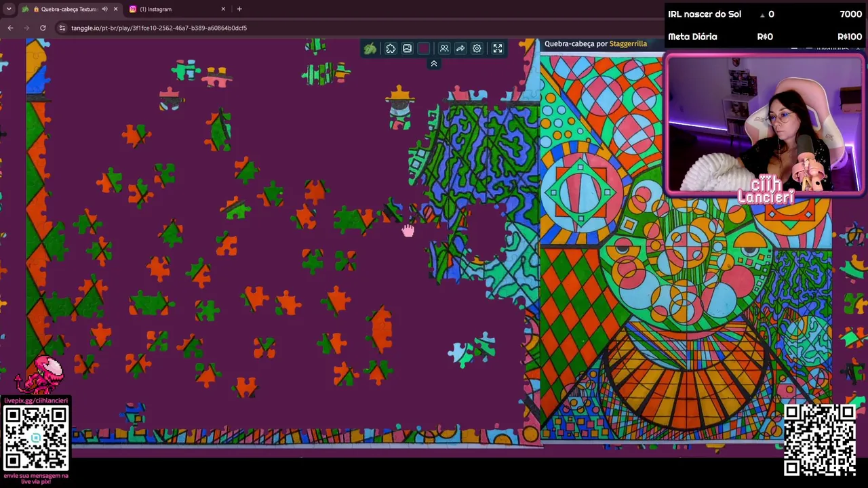Viewport: 868px width, 488px height.
Task: Click the "Meta Diária" goal label
Action: coord(692,37)
